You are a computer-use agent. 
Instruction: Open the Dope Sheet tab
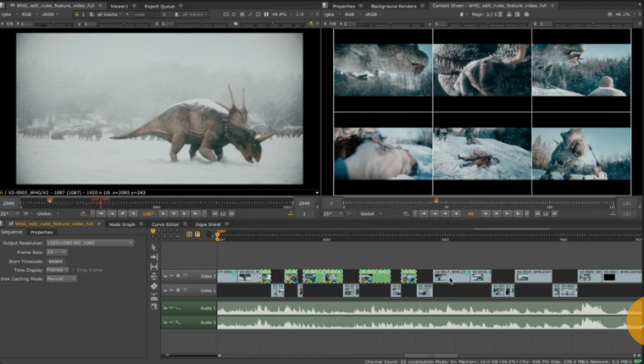click(x=208, y=224)
